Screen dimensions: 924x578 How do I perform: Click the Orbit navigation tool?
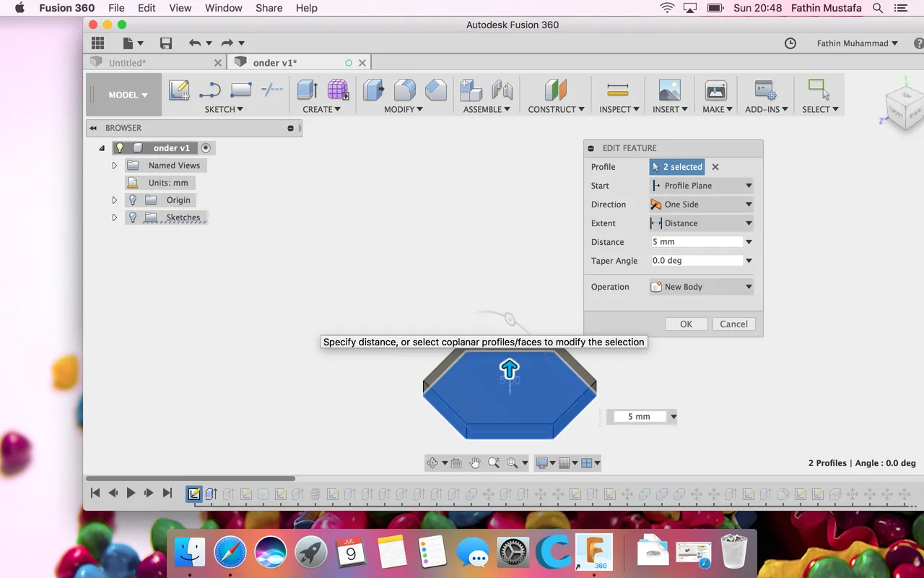tap(432, 463)
